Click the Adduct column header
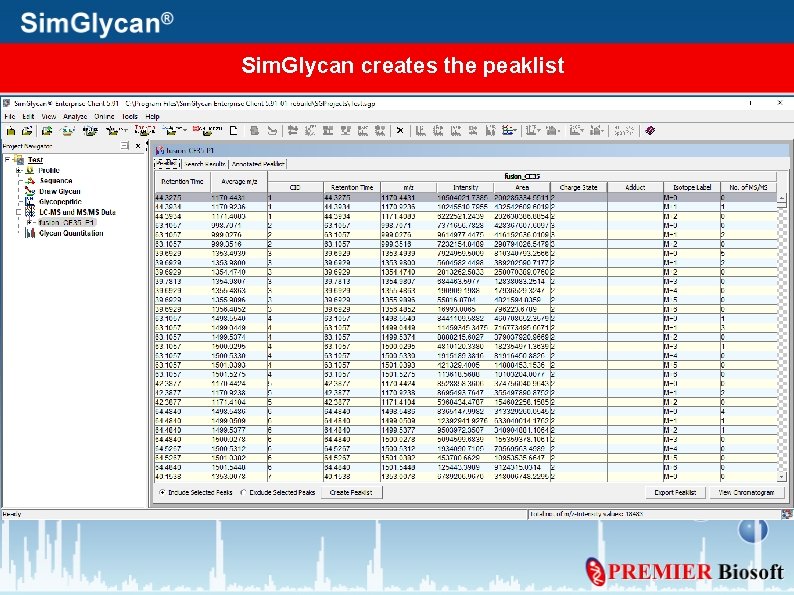Image resolution: width=794 pixels, height=595 pixels. tap(635, 187)
